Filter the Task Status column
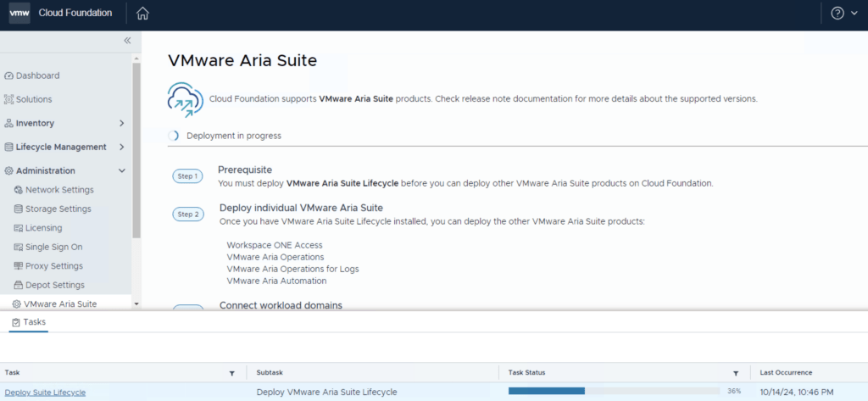868x401 pixels. pyautogui.click(x=737, y=373)
